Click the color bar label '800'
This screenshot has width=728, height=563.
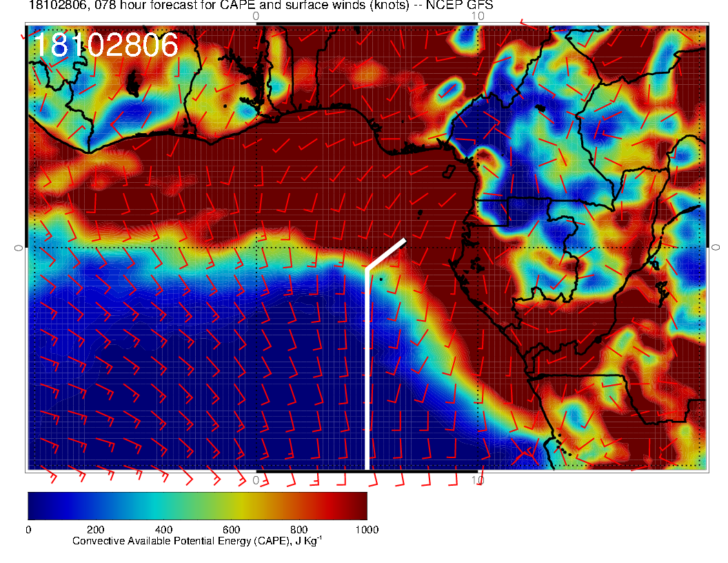tap(299, 530)
